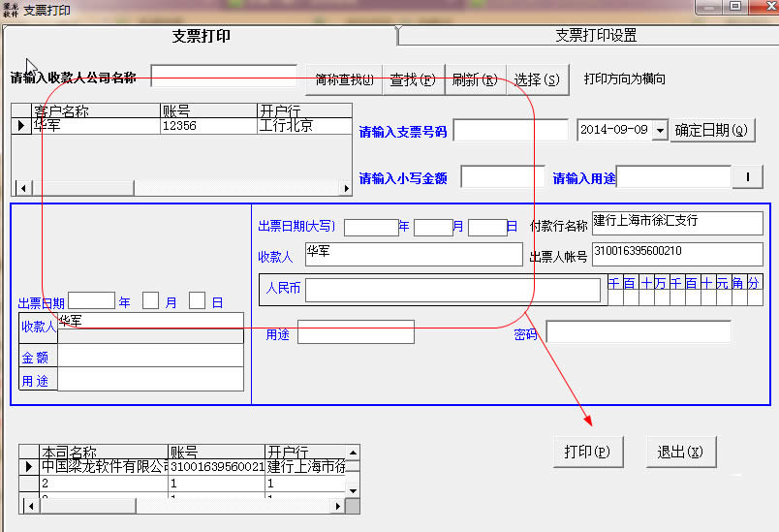This screenshot has width=779, height=532.
Task: Click the 选择(S) button
Action: click(538, 79)
